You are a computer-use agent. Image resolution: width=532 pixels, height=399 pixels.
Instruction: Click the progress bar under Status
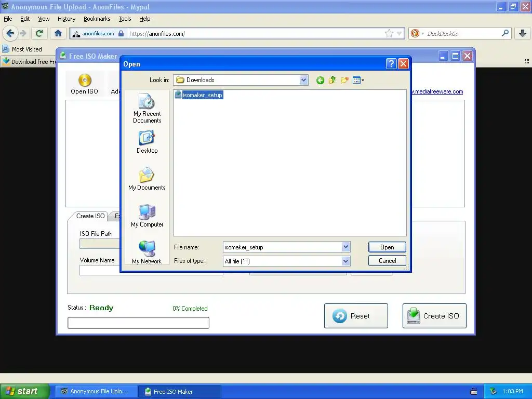click(138, 323)
